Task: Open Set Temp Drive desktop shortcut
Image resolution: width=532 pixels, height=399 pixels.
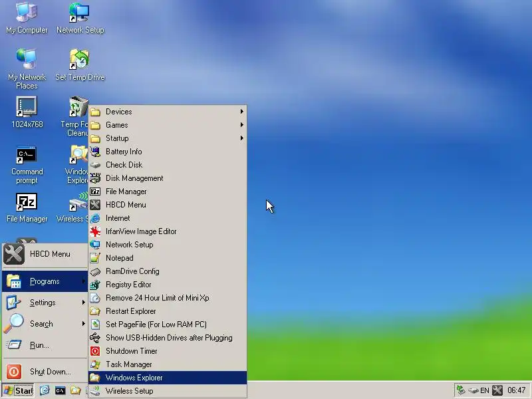Action: (80, 65)
